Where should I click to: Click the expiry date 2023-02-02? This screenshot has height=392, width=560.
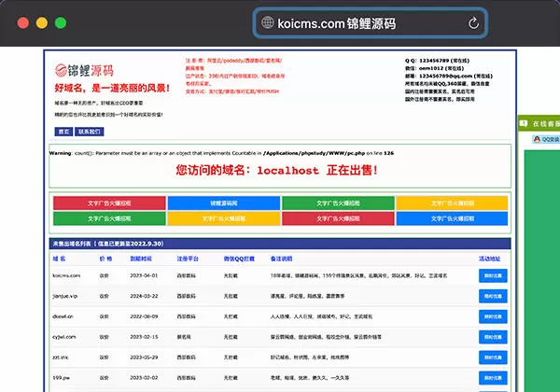coord(144,378)
